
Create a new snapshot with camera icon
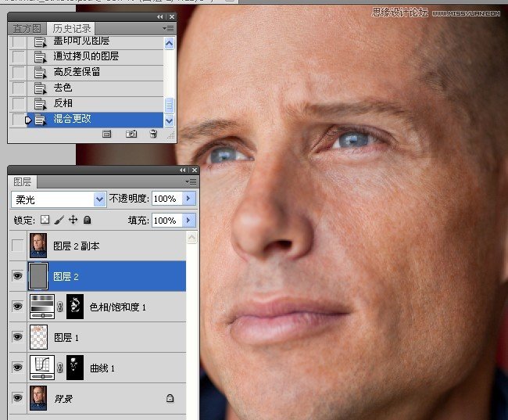tap(131, 134)
